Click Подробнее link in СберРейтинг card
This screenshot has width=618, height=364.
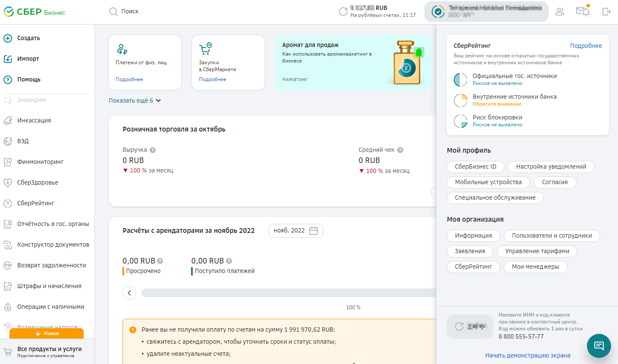tap(586, 46)
